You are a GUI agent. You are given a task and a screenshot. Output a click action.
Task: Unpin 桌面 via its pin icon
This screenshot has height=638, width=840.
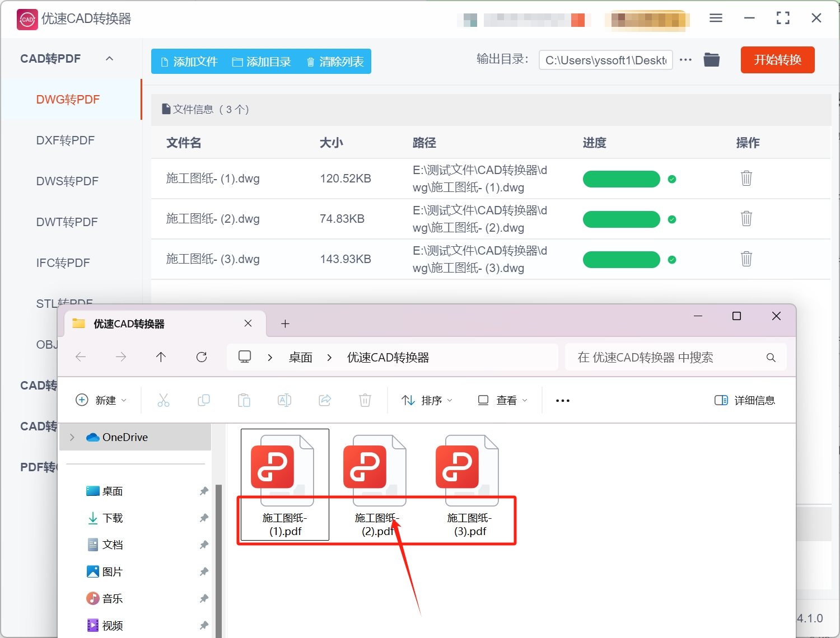point(204,491)
